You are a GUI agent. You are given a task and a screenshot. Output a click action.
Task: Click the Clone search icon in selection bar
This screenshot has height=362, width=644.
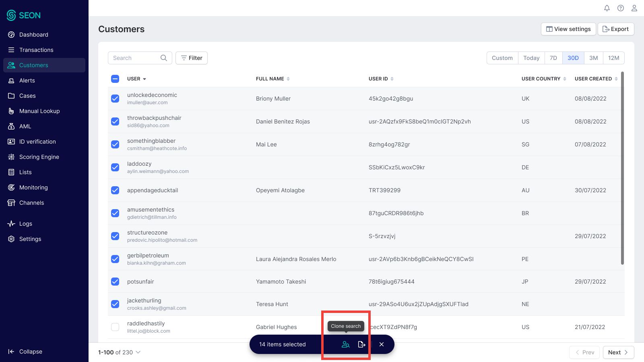click(x=345, y=344)
